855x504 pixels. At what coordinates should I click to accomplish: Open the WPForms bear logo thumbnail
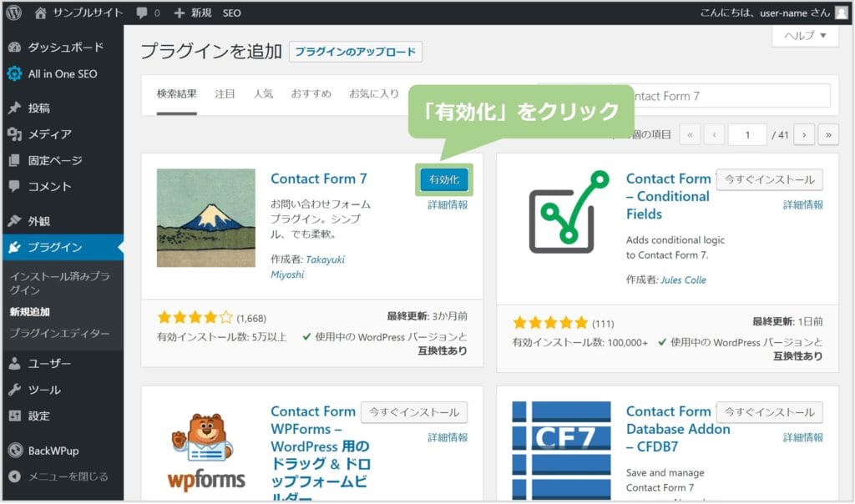[205, 451]
